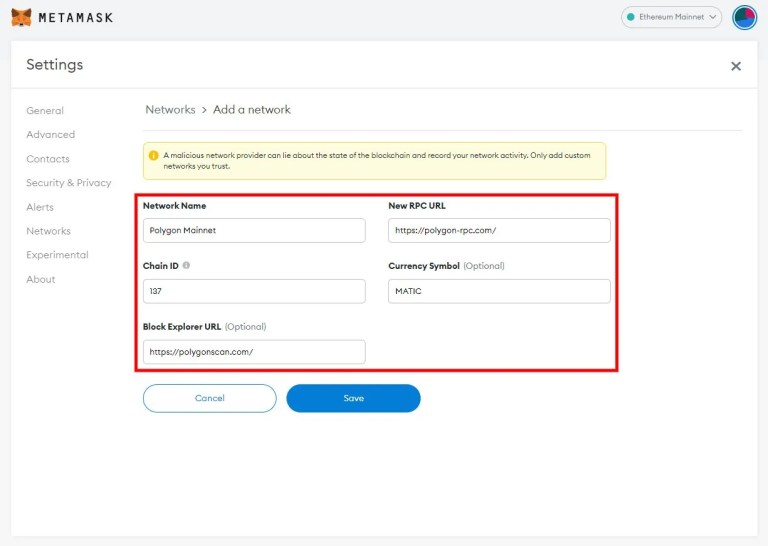Screen dimensions: 768x546
Task: Select Networks in the sidebar
Action: (48, 231)
